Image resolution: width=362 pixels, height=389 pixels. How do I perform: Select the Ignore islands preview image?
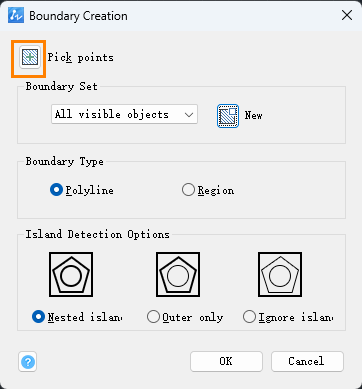tap(280, 274)
